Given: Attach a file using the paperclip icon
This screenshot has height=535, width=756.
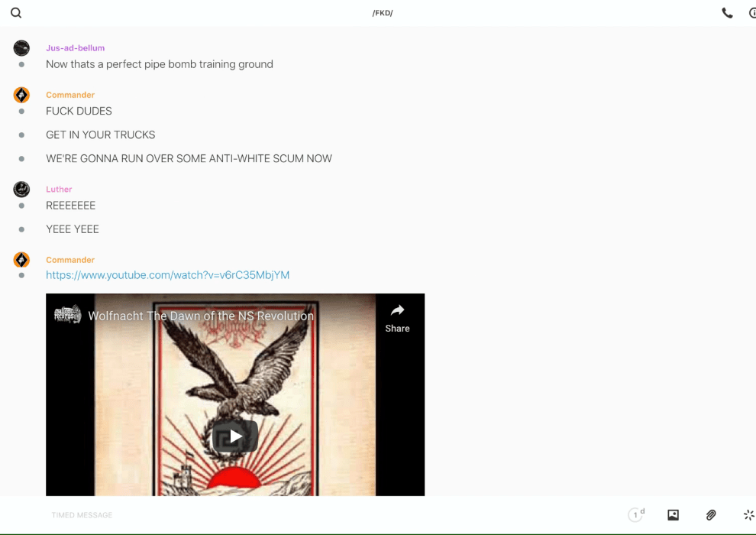Looking at the screenshot, I should coord(711,515).
